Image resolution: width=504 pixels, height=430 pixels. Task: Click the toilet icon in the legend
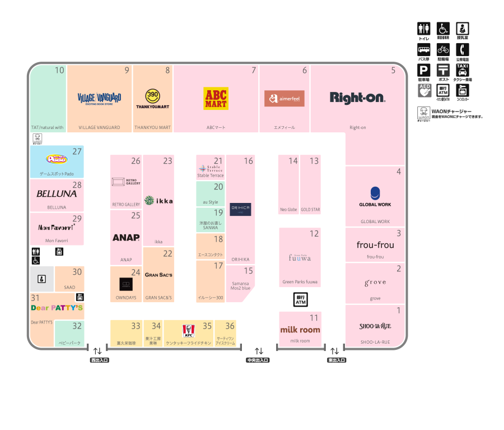(424, 29)
